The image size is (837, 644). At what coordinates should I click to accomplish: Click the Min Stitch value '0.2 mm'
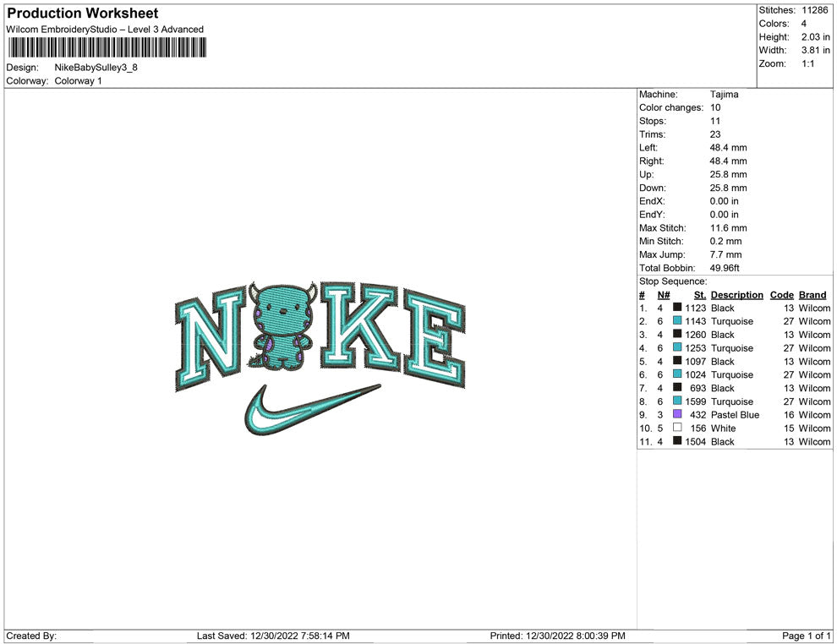[725, 241]
